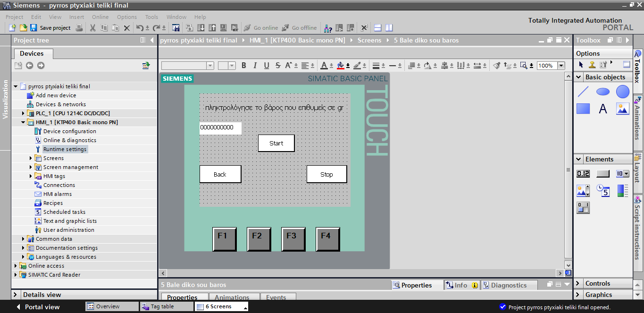Open the Options menu

coord(127,17)
